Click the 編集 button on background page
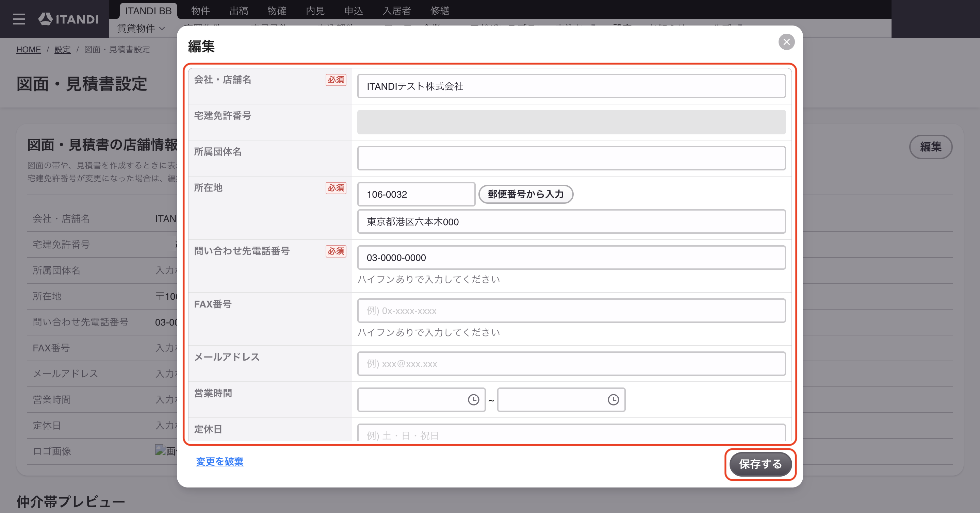Viewport: 980px width, 513px height. coord(931,147)
